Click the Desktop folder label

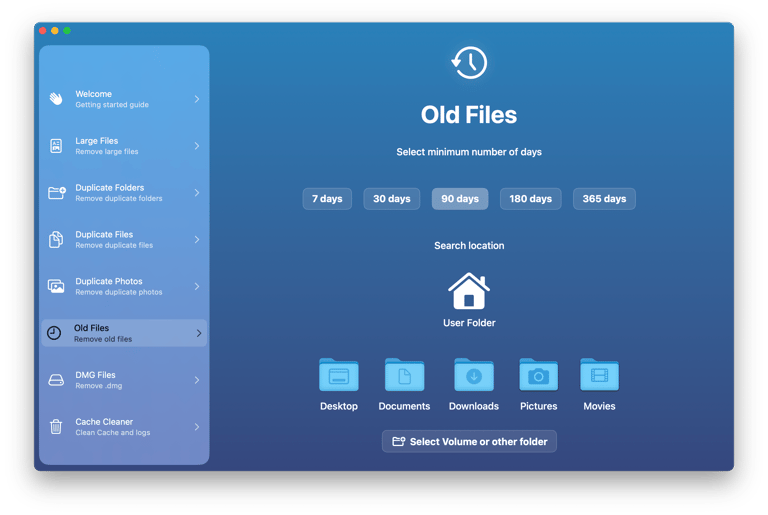(x=338, y=406)
